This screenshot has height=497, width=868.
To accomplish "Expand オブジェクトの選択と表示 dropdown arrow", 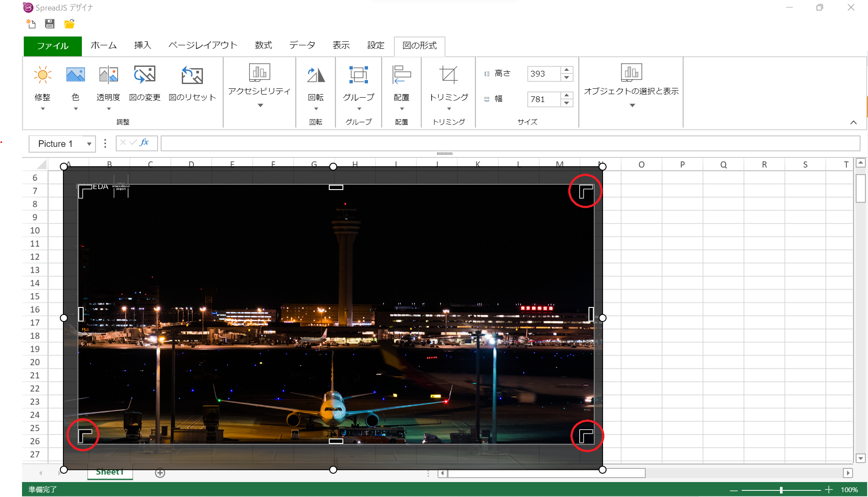I will (x=632, y=106).
